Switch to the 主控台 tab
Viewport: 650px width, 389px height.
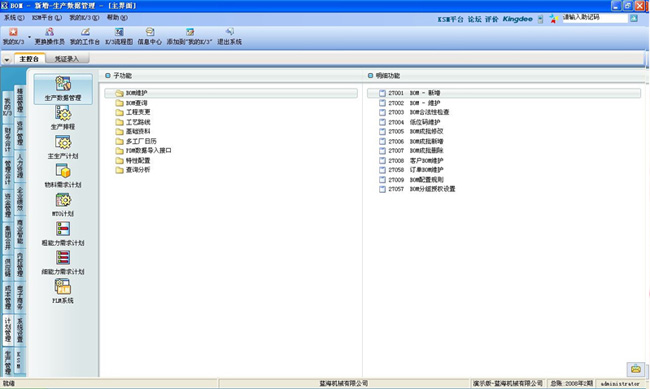(x=29, y=59)
